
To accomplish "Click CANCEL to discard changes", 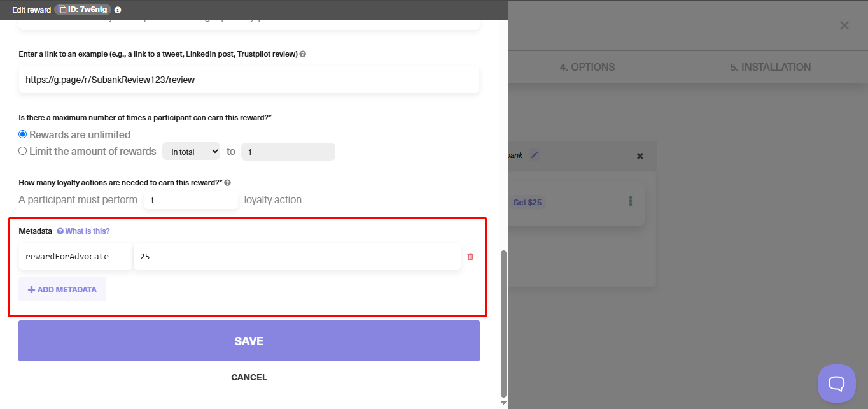I will [x=249, y=377].
